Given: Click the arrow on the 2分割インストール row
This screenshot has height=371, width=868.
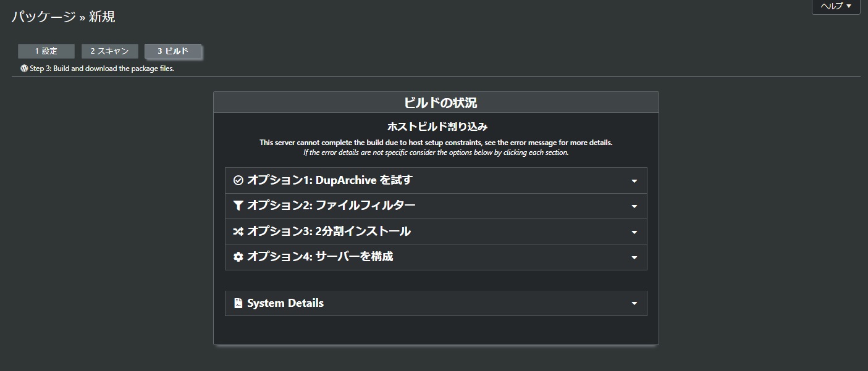Looking at the screenshot, I should point(634,232).
